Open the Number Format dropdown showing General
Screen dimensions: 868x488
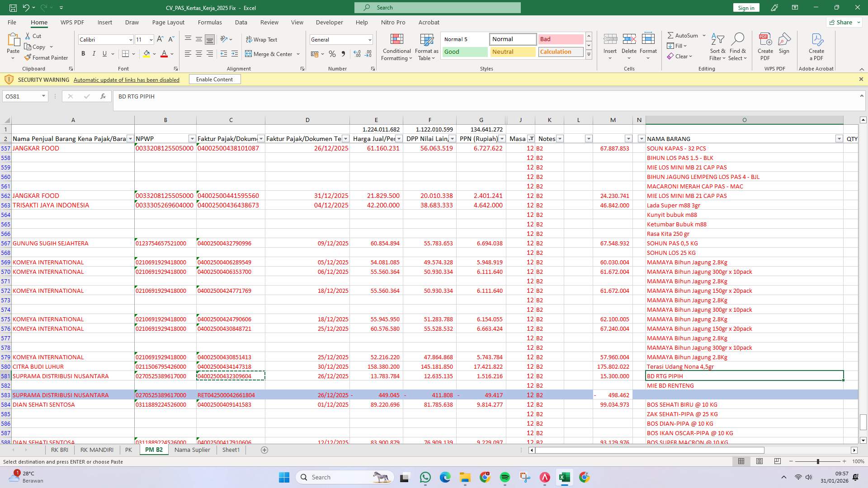tap(369, 40)
